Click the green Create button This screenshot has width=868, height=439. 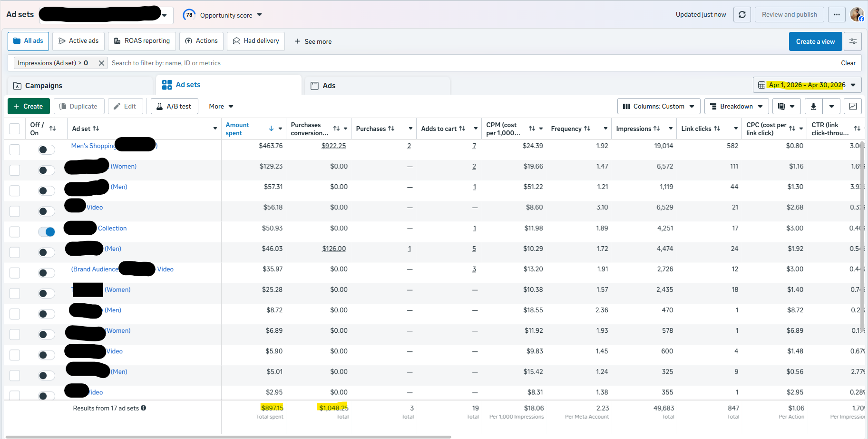tap(29, 106)
